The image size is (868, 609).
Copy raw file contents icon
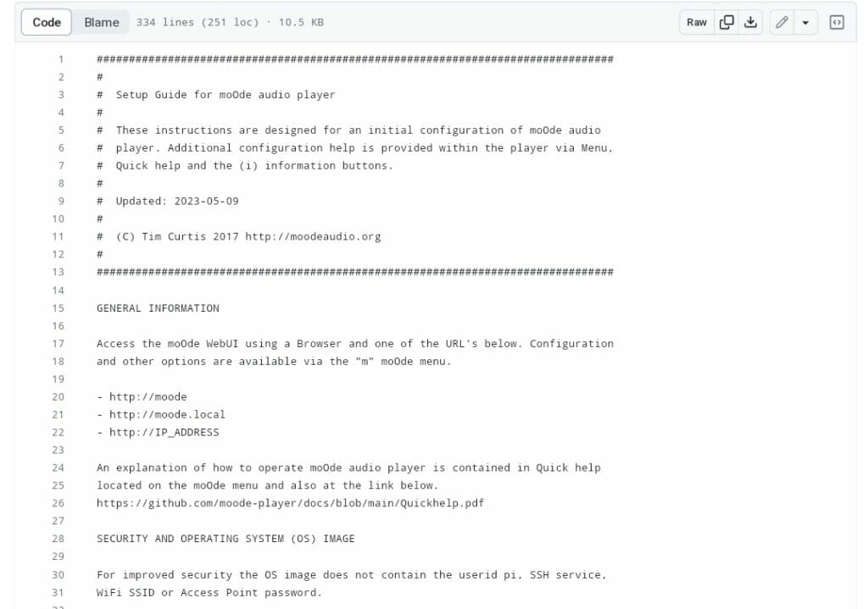726,22
